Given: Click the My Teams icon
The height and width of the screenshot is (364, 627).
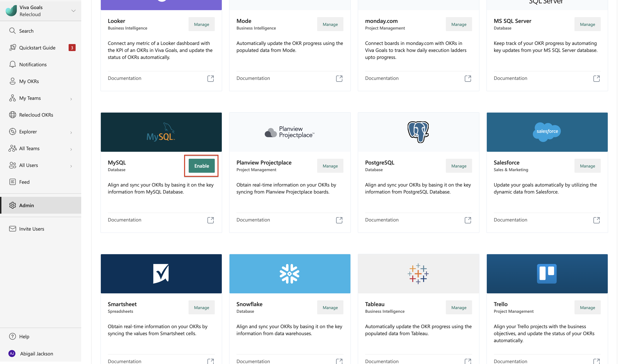Looking at the screenshot, I should [12, 98].
